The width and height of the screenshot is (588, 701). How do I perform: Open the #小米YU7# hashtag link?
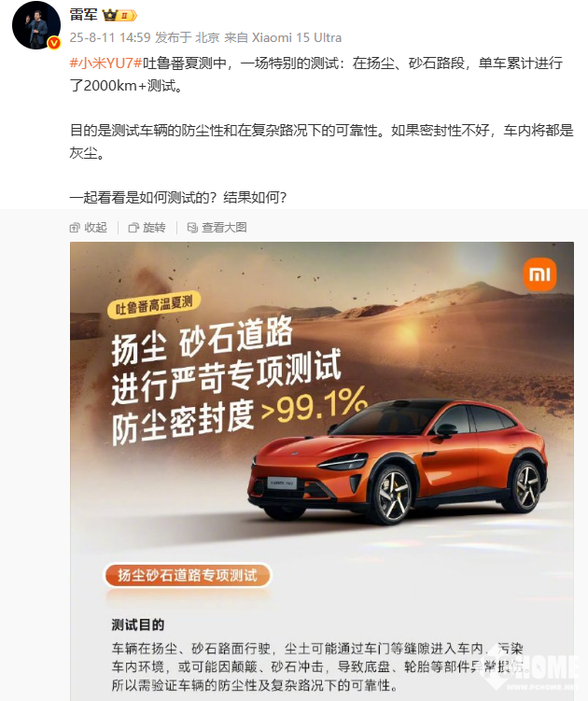106,63
